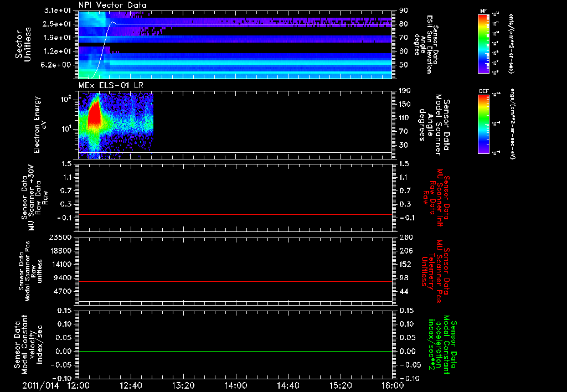Click the 90 degree sun elevation tick

[404, 11]
